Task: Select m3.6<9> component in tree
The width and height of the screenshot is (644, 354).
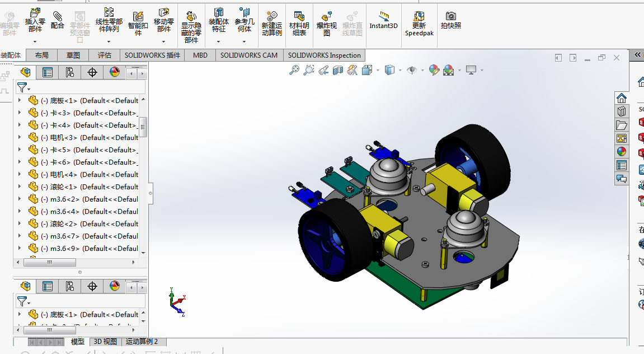Action: 83,248
